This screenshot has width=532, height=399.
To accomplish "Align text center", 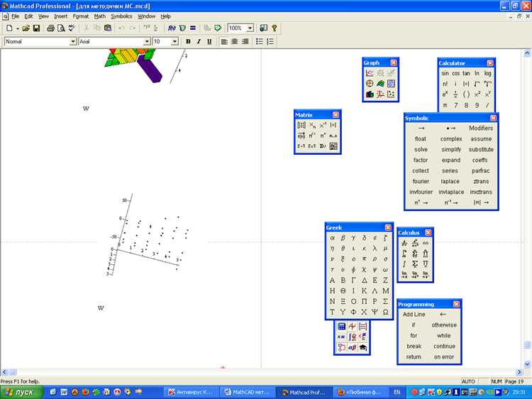I will click(235, 41).
